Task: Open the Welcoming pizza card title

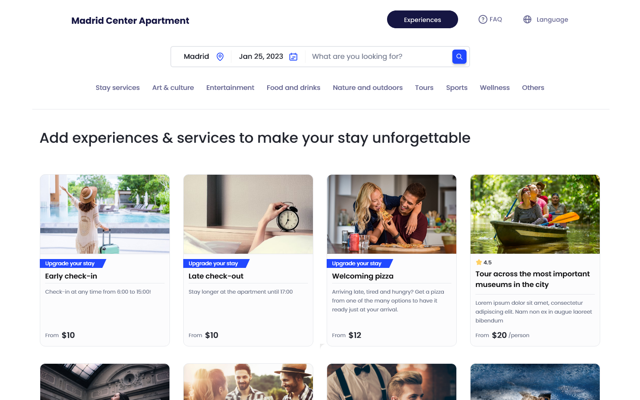Action: 362,276
